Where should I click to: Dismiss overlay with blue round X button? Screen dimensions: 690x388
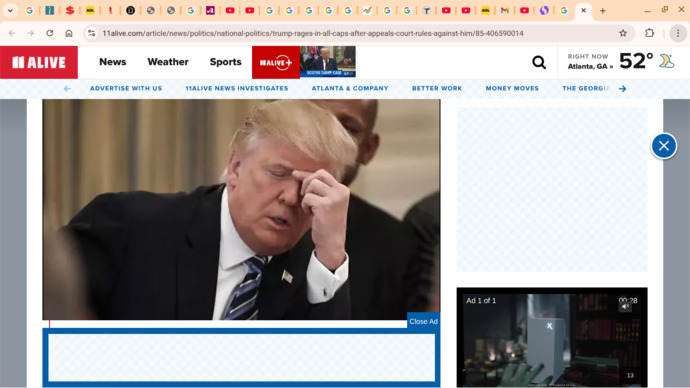664,146
